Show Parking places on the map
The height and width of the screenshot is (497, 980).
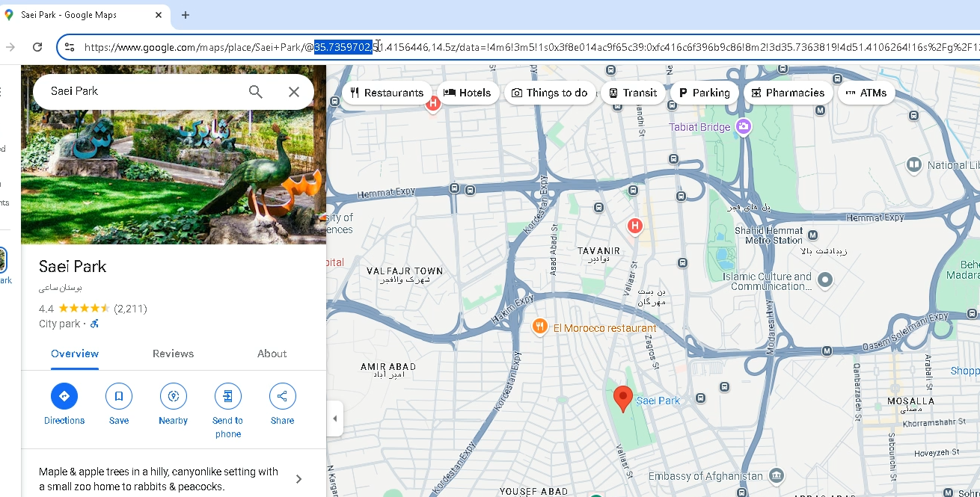pos(704,93)
